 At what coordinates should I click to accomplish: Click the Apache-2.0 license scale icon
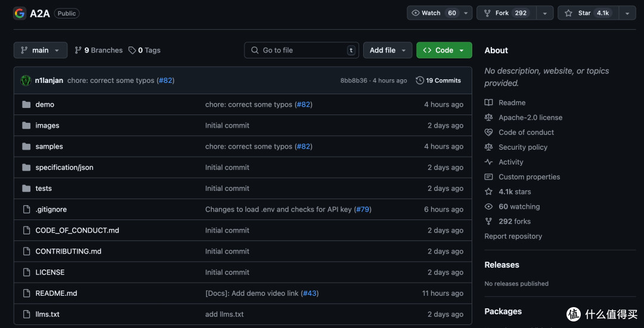pyautogui.click(x=488, y=117)
